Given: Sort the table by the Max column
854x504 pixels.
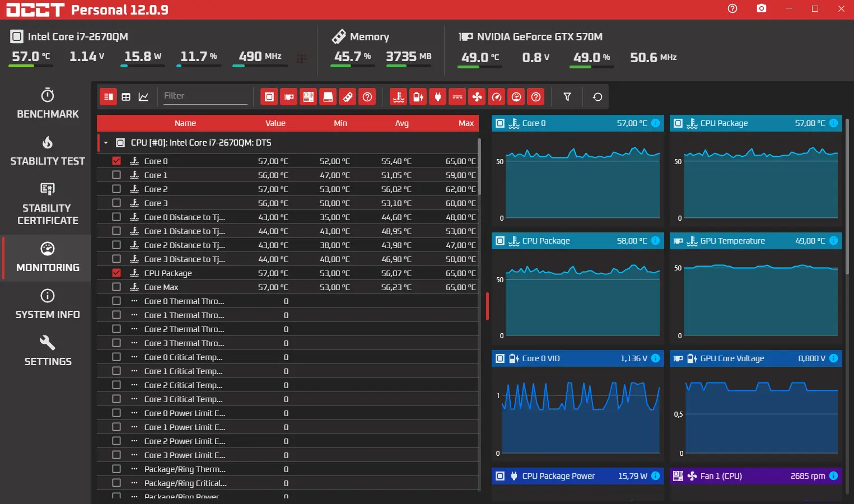Looking at the screenshot, I should [466, 123].
